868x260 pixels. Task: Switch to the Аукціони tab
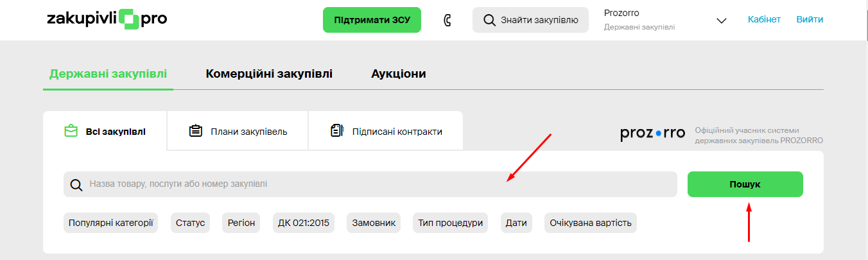coord(398,74)
